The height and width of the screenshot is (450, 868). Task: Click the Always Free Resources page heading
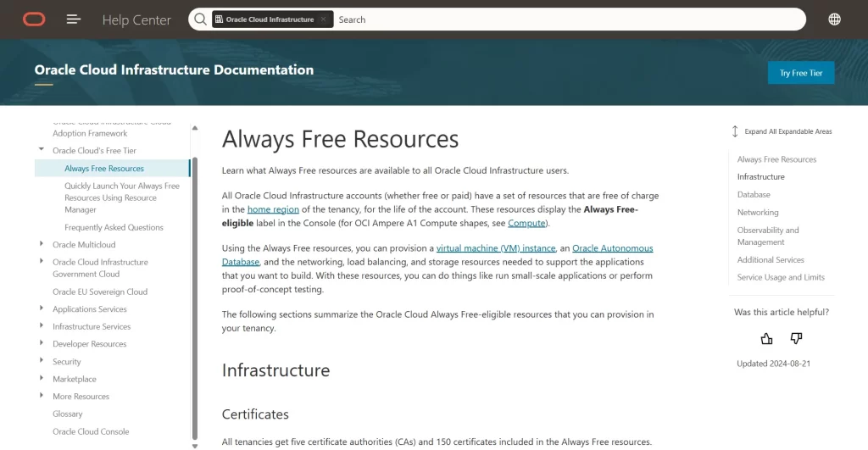(x=340, y=139)
